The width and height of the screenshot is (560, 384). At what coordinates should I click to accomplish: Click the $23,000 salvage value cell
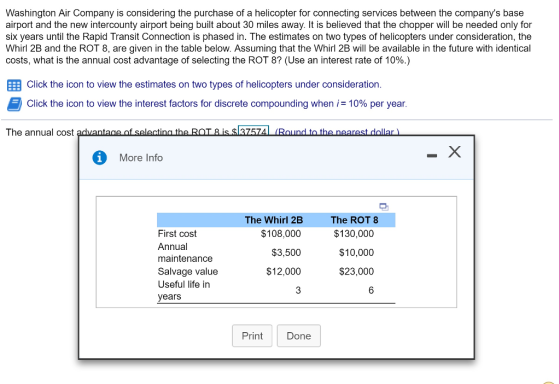(x=356, y=271)
